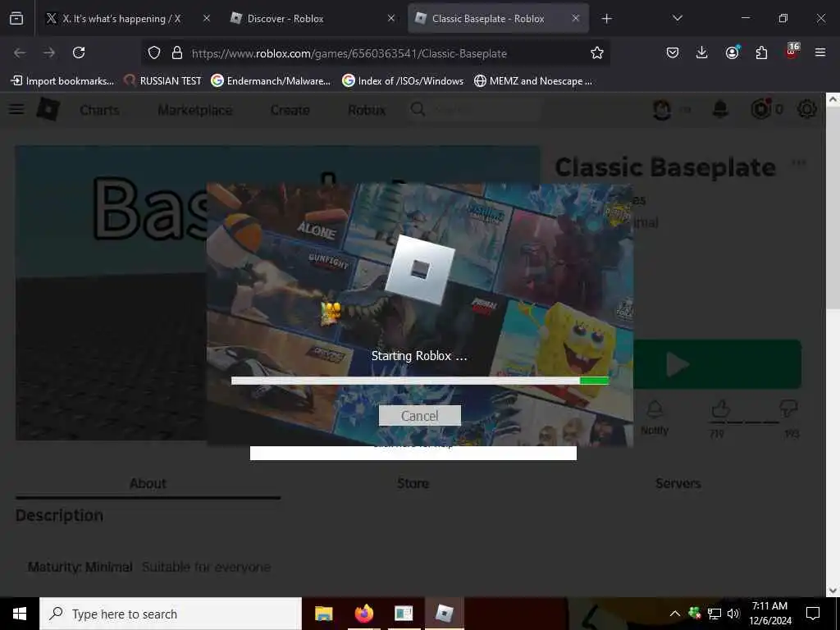This screenshot has height=630, width=840.
Task: Expand the list all tabs dropdown
Action: [677, 18]
